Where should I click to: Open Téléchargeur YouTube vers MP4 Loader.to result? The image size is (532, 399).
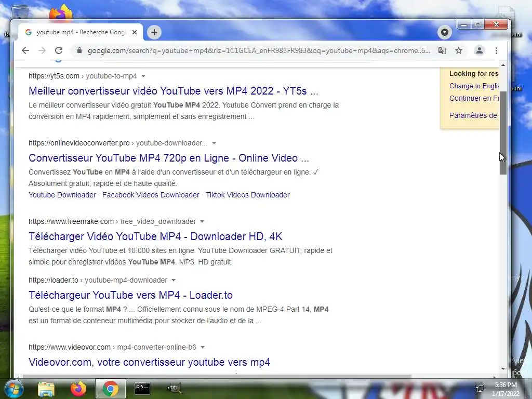point(130,295)
